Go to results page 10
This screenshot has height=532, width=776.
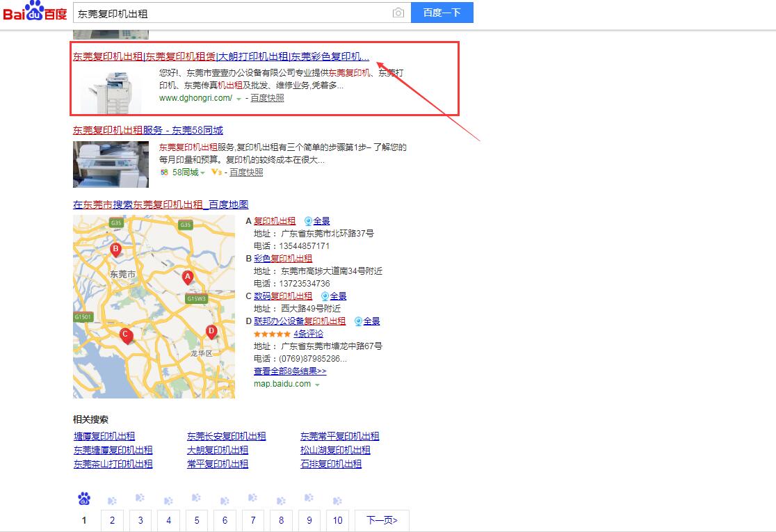337,520
